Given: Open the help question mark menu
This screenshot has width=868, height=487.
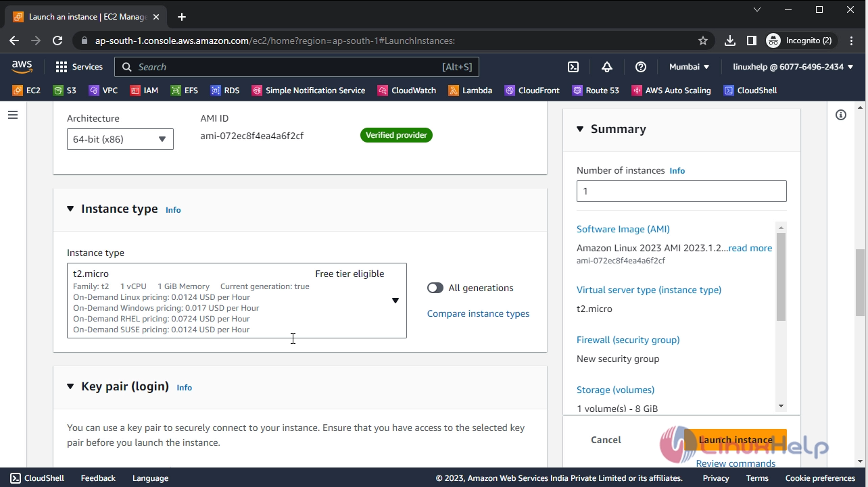Looking at the screenshot, I should 641,67.
